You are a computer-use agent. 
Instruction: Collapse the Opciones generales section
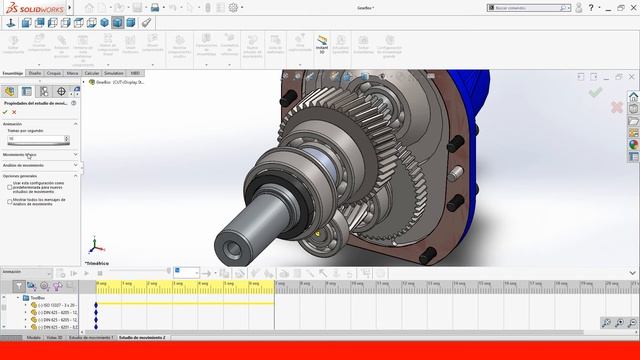(x=76, y=176)
